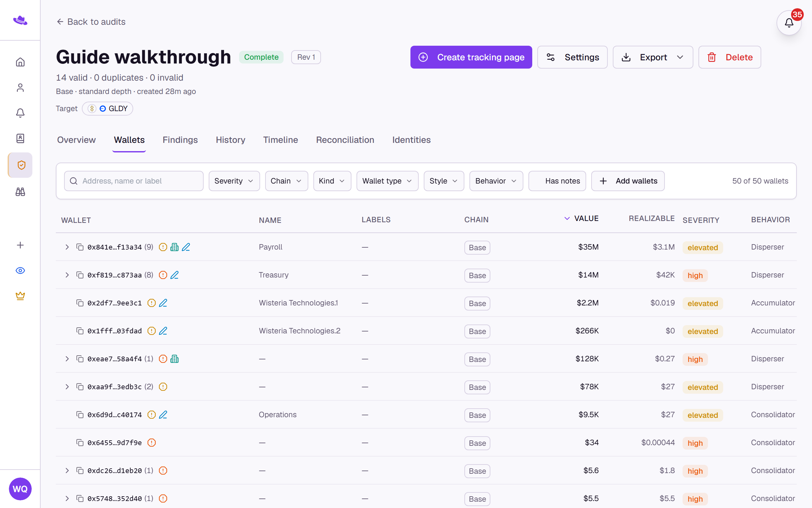Switch to the Overview tab

[76, 140]
